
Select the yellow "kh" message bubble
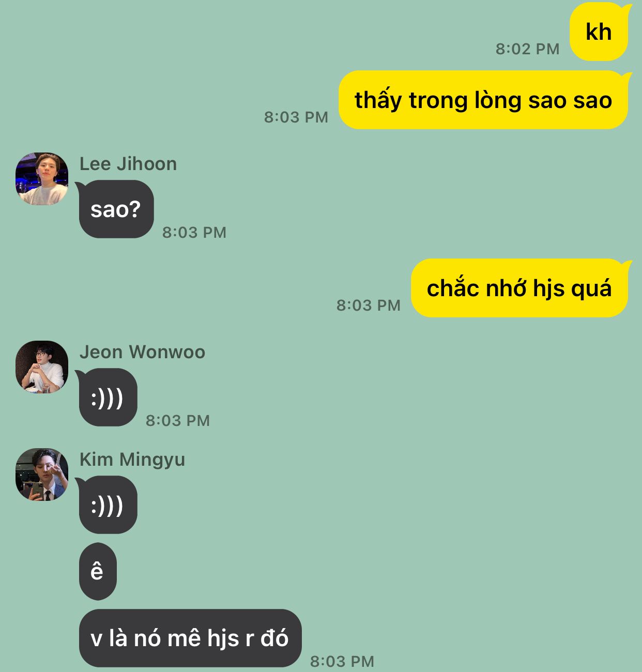coord(599,32)
